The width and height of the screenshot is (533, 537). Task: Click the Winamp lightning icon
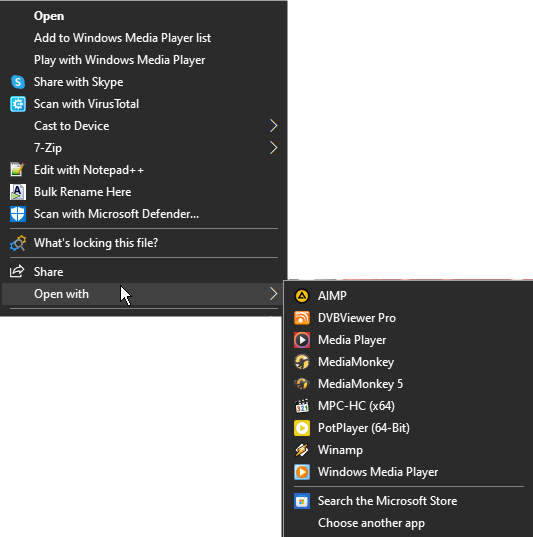302,450
